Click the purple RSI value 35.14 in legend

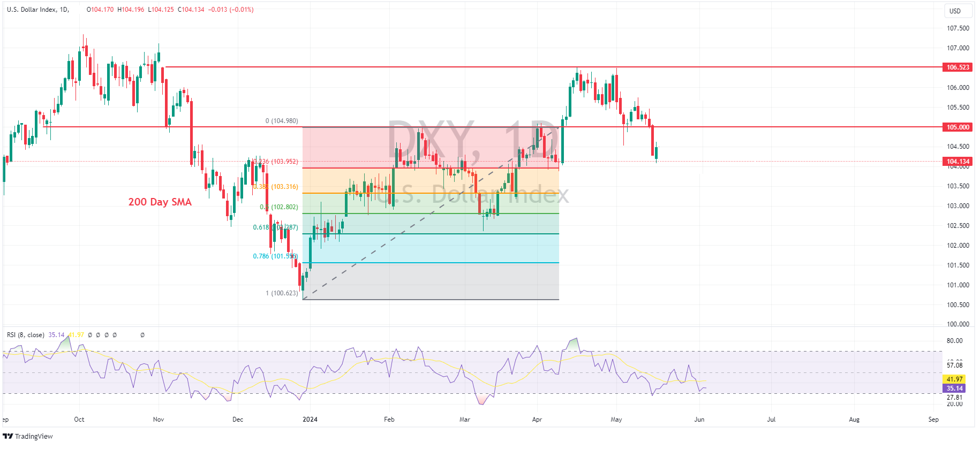(x=56, y=335)
